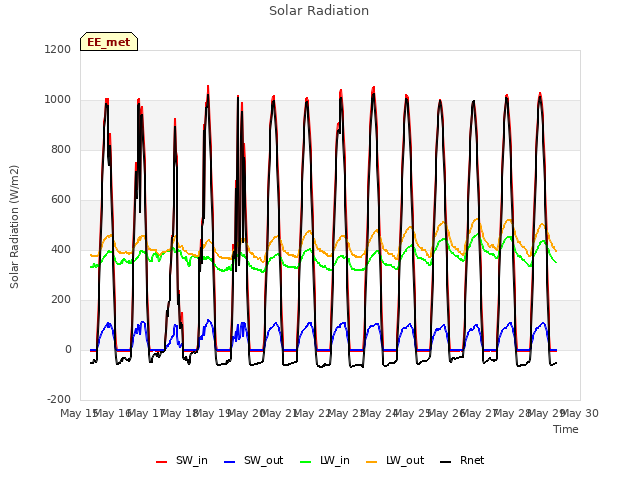Click the 400 y-axis tick label
The height and width of the screenshot is (480, 640).
[61, 249]
